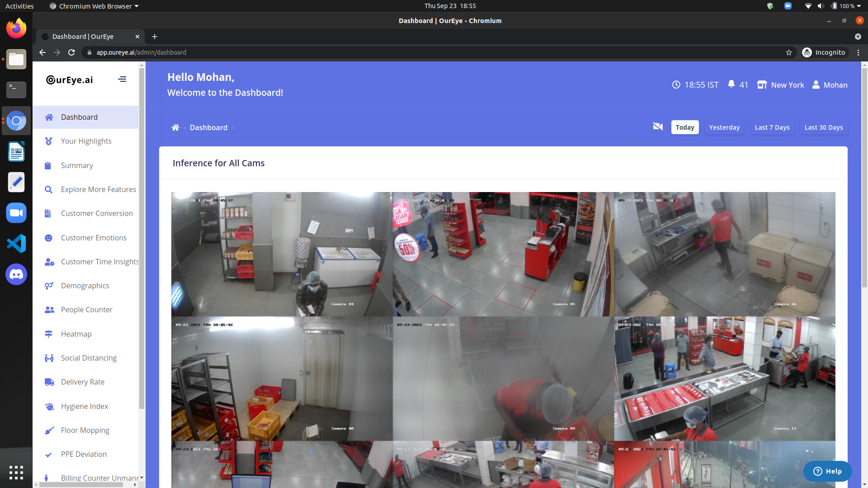This screenshot has height=488, width=868.
Task: Click the OurEye.ai logo
Action: (69, 80)
